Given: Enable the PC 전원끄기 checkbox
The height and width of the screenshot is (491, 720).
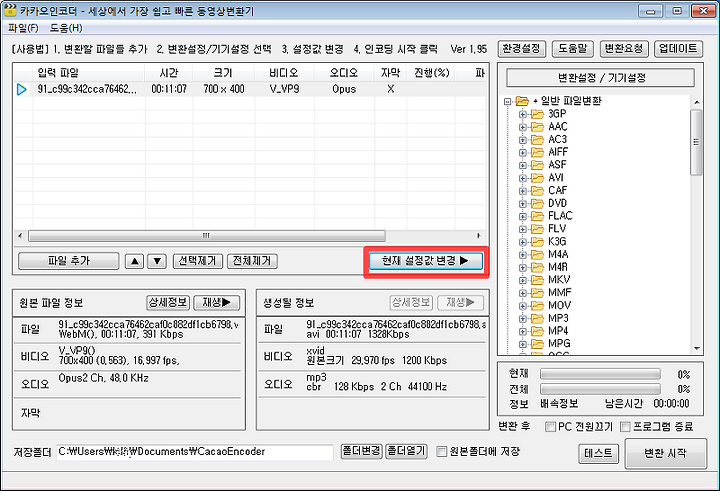Looking at the screenshot, I should click(x=550, y=427).
